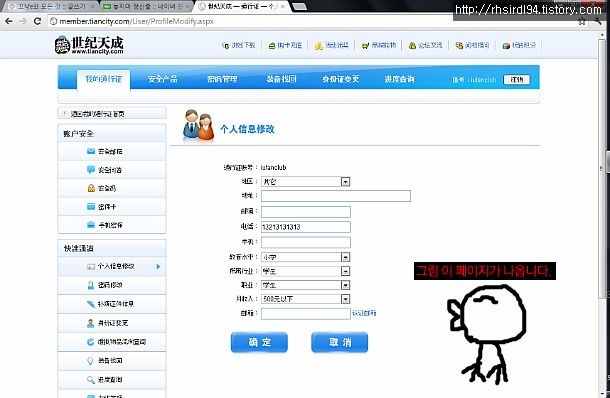Image resolution: width=610 pixels, height=398 pixels.
Task: Select 个人信息修改 ID card item in sidebar
Action: 112,267
